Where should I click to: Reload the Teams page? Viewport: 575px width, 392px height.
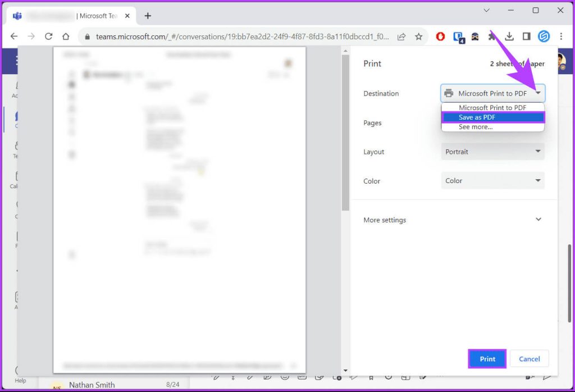[48, 37]
